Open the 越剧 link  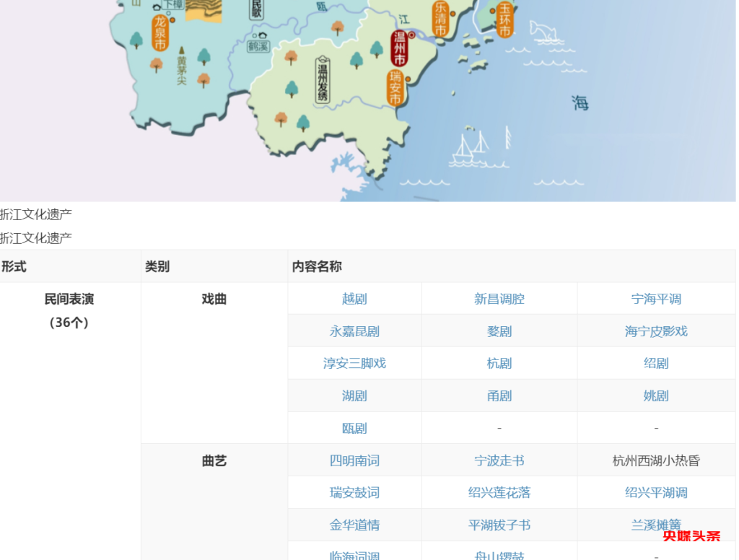[356, 298]
